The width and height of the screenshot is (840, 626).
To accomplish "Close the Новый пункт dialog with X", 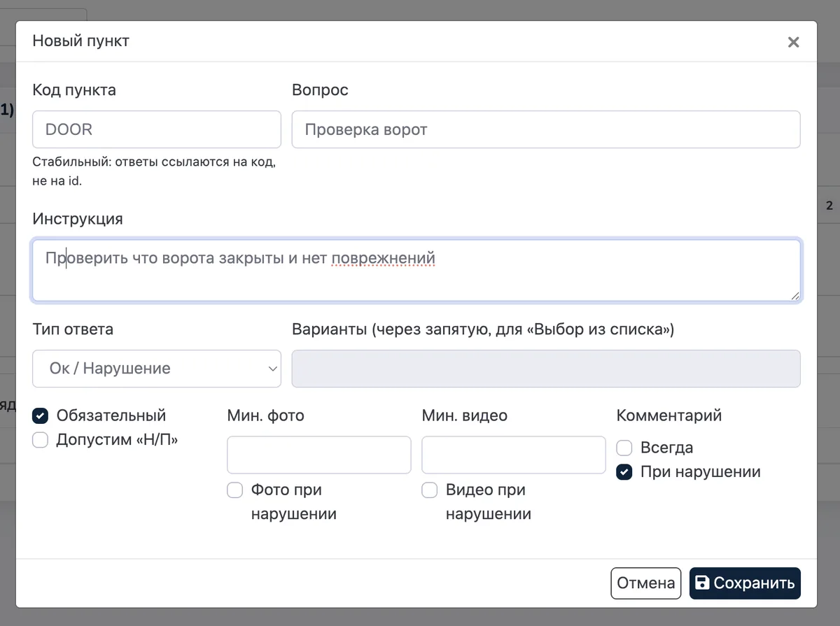I will point(793,42).
